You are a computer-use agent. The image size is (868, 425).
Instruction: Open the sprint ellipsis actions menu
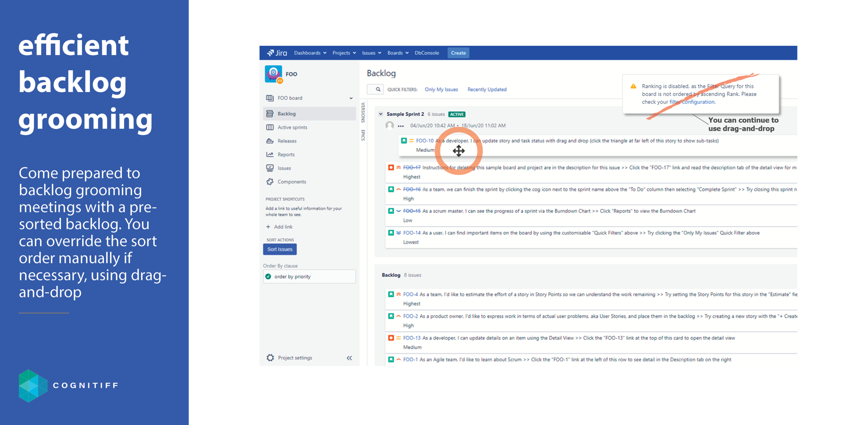click(x=401, y=126)
